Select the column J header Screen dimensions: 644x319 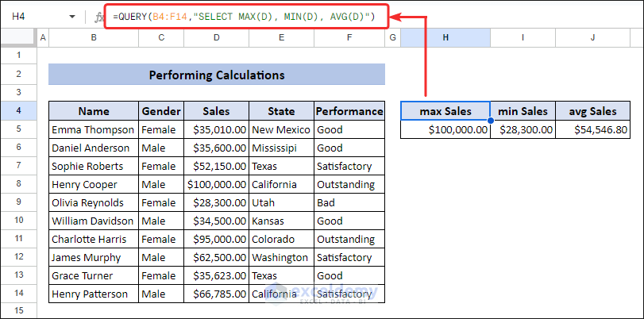(x=592, y=38)
